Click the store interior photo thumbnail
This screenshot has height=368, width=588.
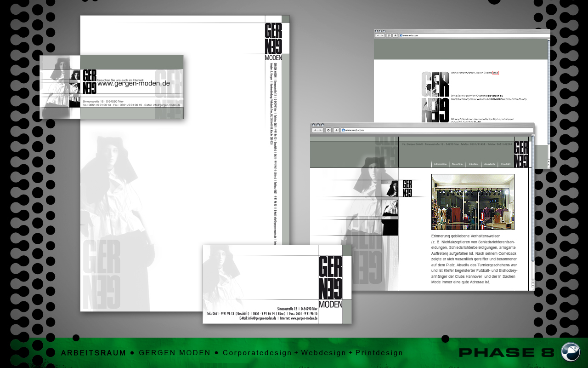click(473, 202)
